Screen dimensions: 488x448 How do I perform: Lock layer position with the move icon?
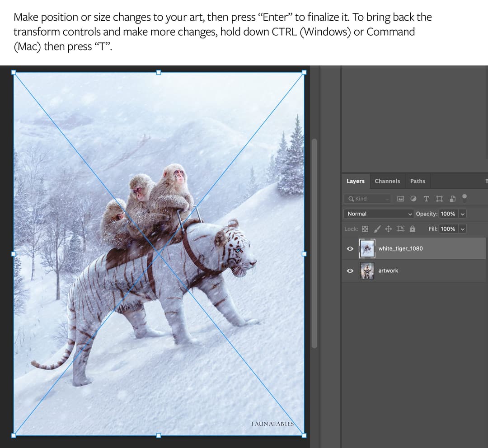click(x=389, y=229)
